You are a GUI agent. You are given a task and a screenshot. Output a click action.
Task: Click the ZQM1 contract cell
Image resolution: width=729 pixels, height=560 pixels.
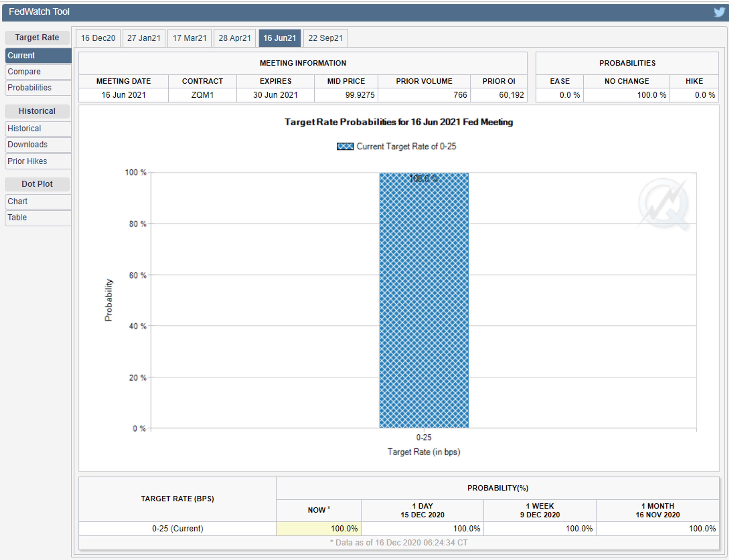coord(202,95)
